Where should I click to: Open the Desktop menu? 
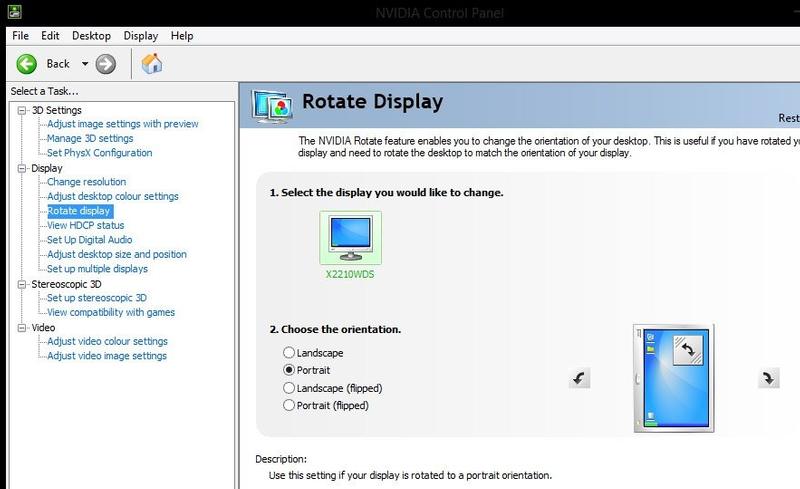[x=91, y=36]
